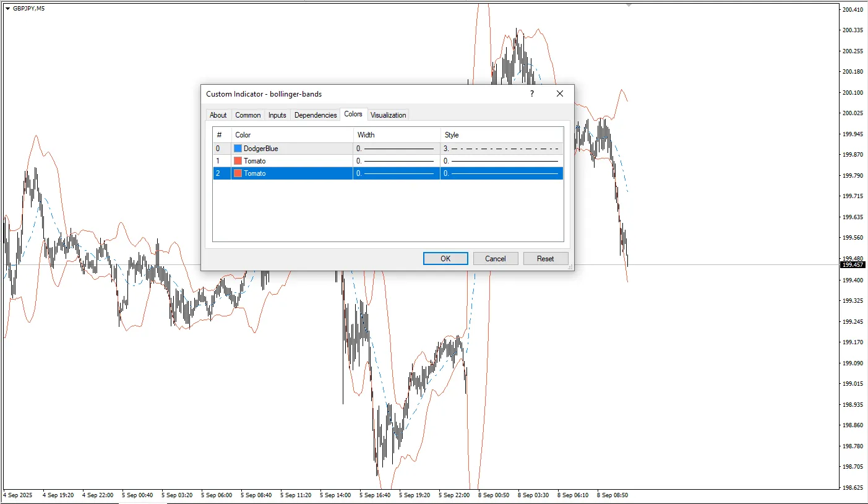Open the style selector for row 2
This screenshot has height=504, width=868.
(502, 173)
